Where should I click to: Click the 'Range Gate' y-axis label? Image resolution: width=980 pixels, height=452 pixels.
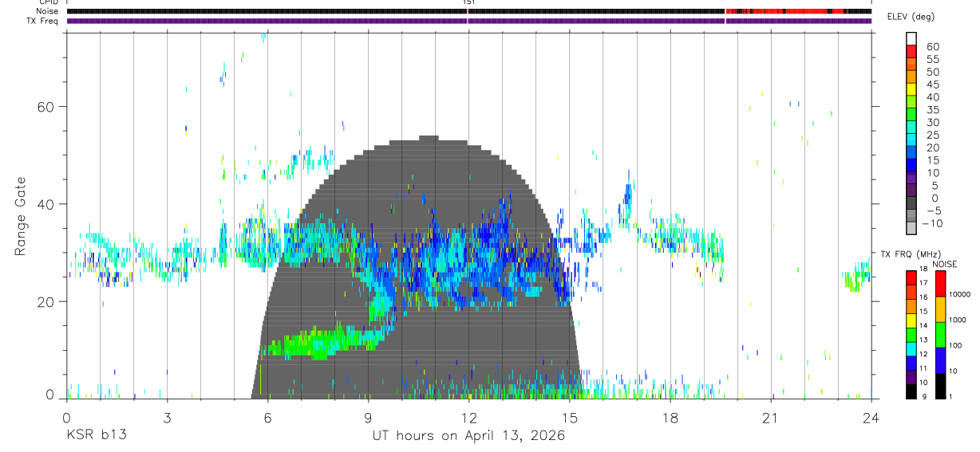tap(22, 217)
